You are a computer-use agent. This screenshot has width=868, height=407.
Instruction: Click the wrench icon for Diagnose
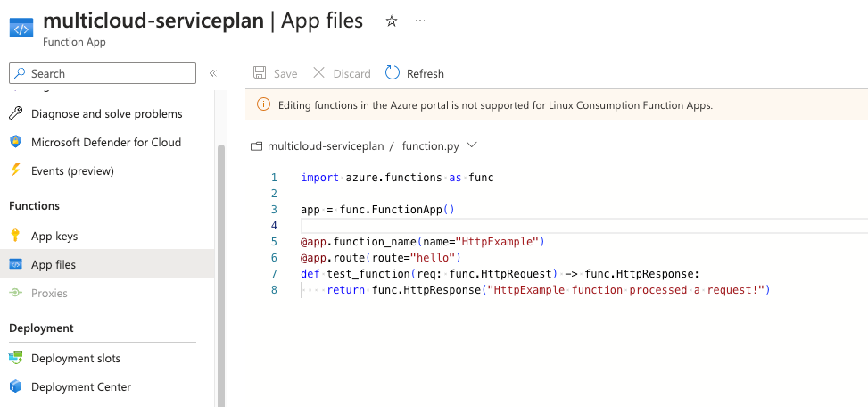16,113
